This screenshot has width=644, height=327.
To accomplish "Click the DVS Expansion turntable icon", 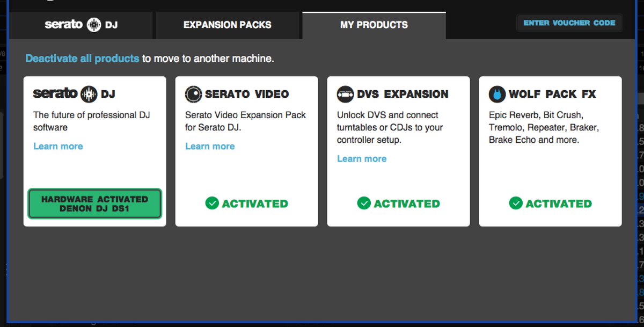I will tap(345, 95).
